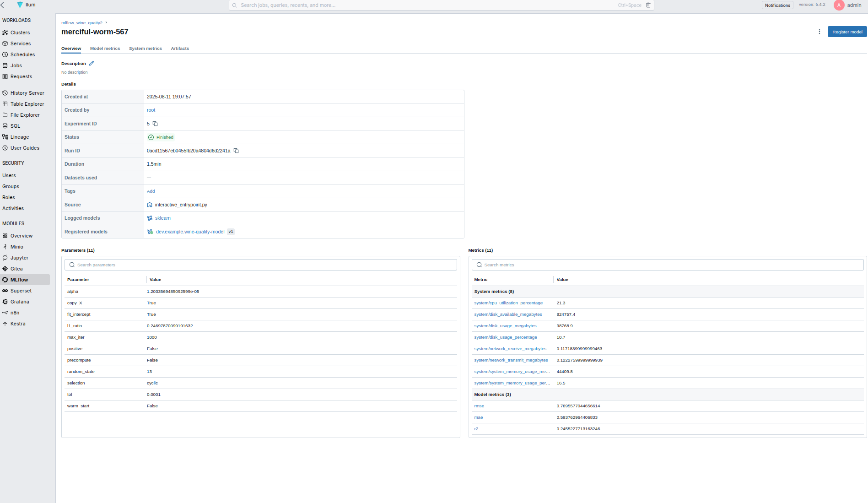Open the Superset module
Viewport: 868px width, 503px height.
point(21,291)
